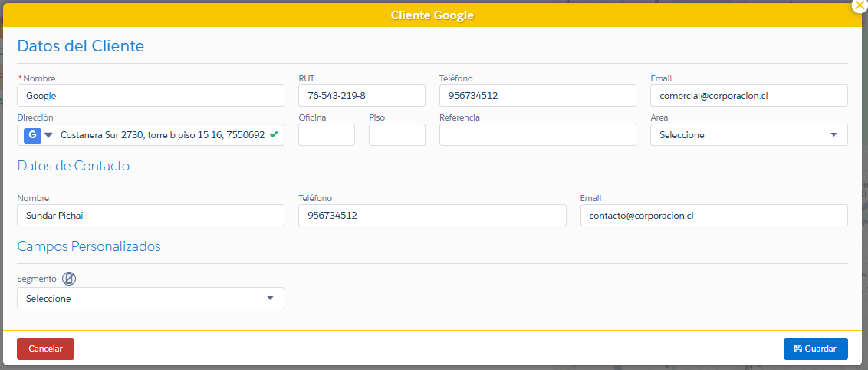Viewport: 868px width, 370px height.
Task: Click the Segmento label text
Action: [x=37, y=279]
